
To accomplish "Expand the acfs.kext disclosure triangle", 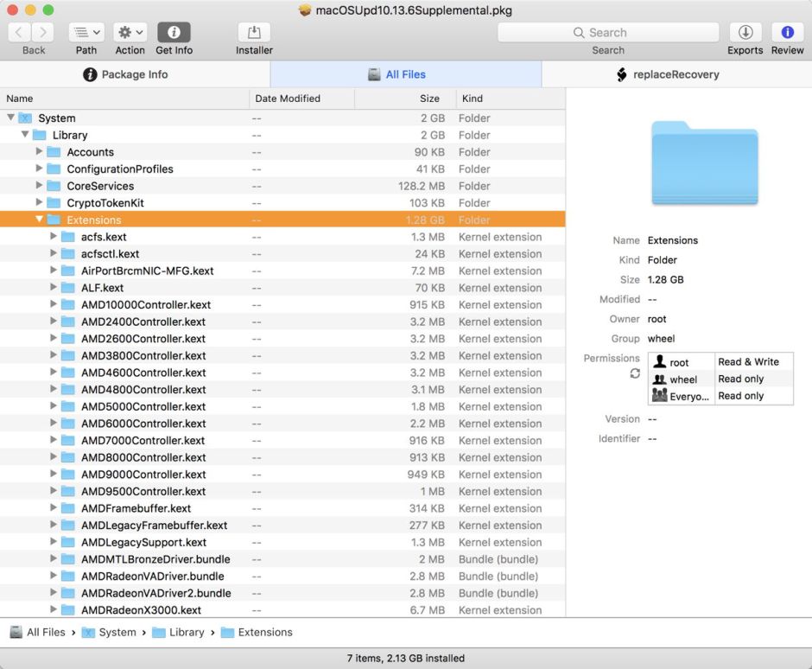I will (x=54, y=237).
